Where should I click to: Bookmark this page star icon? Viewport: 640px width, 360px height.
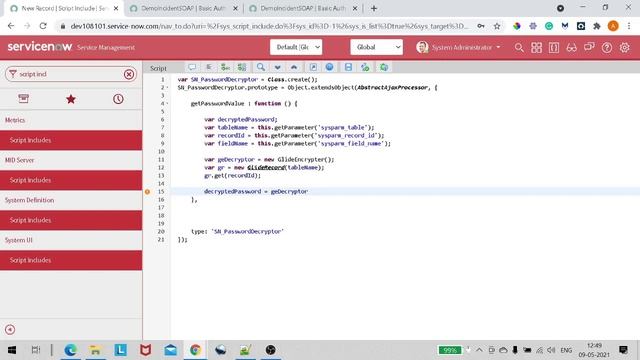tap(497, 26)
